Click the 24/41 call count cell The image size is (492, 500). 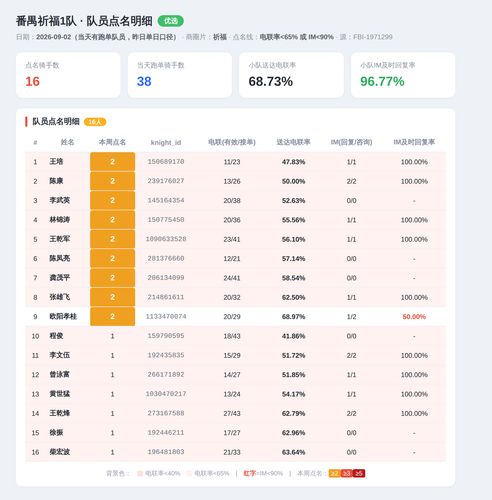232,278
